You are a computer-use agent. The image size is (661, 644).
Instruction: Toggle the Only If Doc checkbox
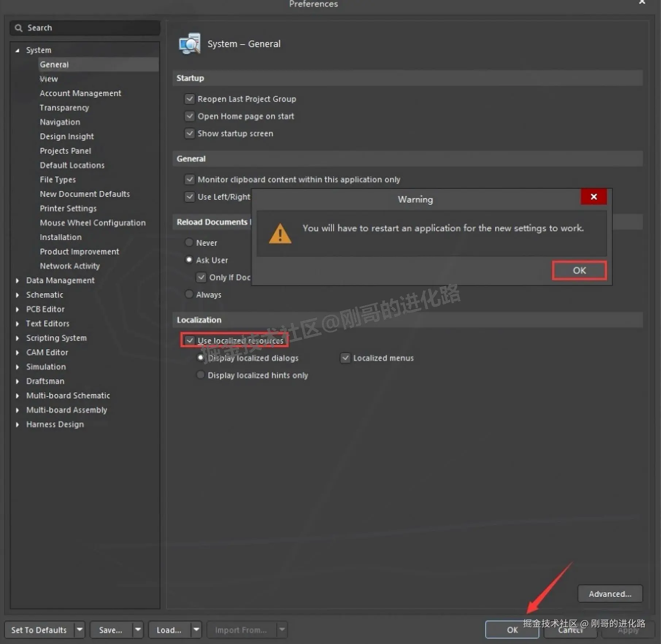201,277
